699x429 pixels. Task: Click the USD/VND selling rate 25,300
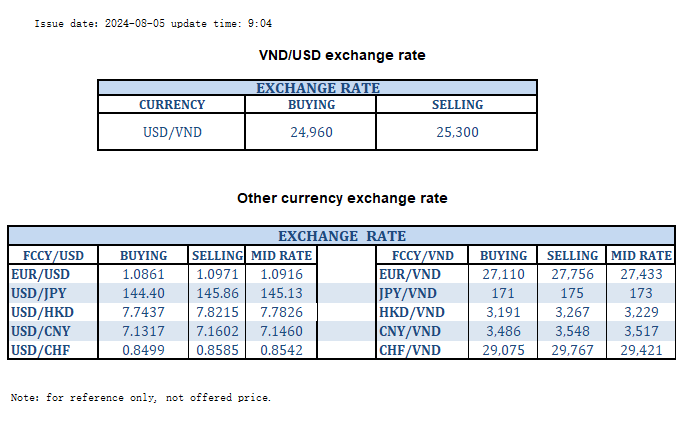click(x=457, y=131)
